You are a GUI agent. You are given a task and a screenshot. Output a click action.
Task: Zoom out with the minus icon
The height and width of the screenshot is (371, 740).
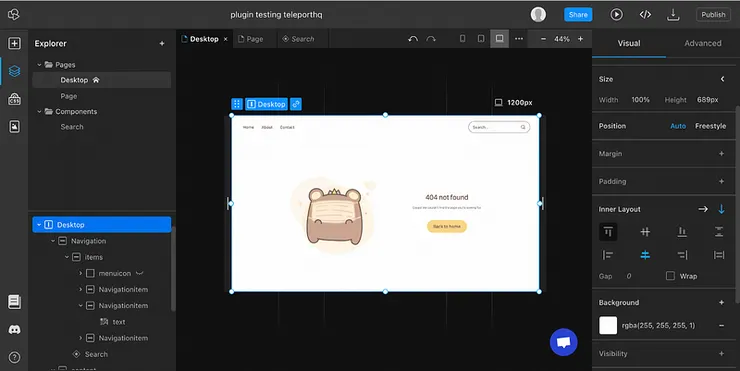pos(543,39)
